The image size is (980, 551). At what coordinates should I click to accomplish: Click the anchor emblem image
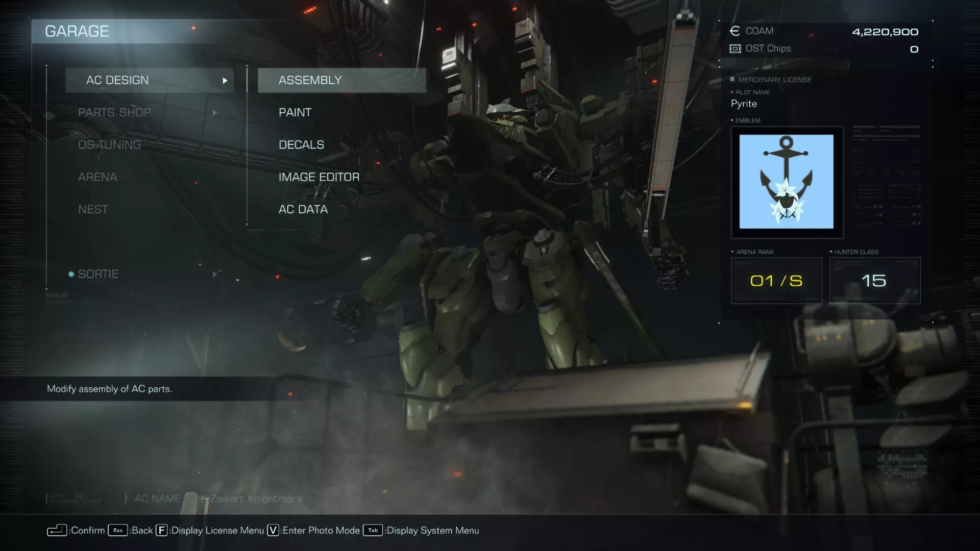786,182
